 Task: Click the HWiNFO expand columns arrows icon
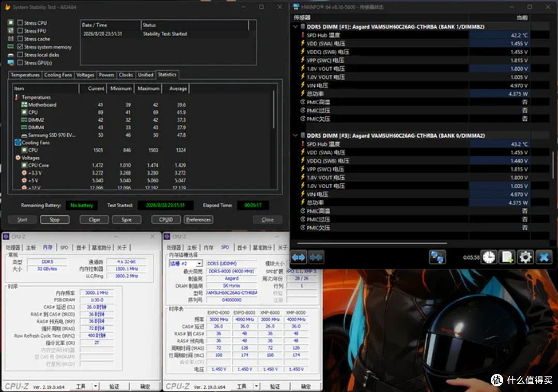point(299,257)
